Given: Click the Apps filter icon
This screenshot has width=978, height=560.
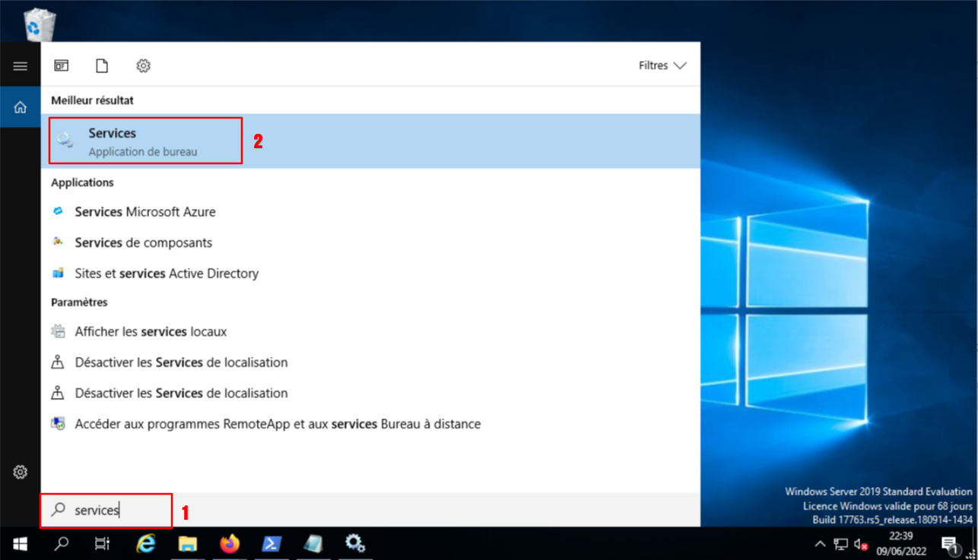Looking at the screenshot, I should [62, 66].
